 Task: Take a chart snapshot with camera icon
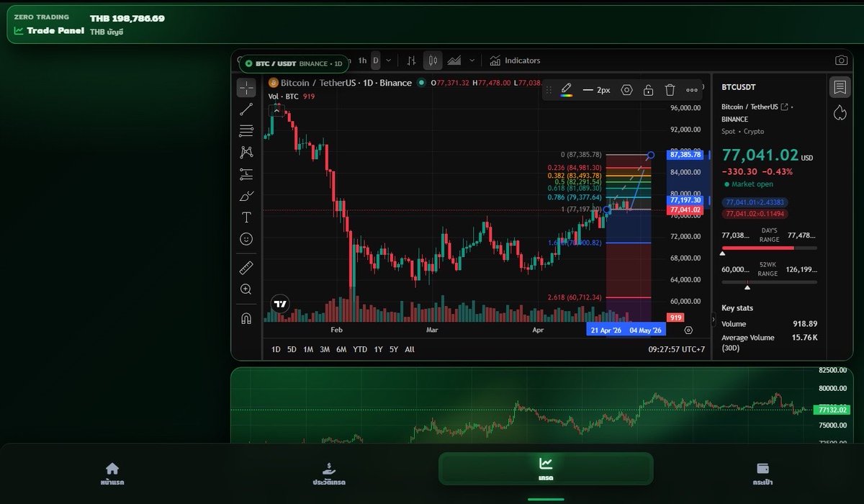[x=840, y=61]
